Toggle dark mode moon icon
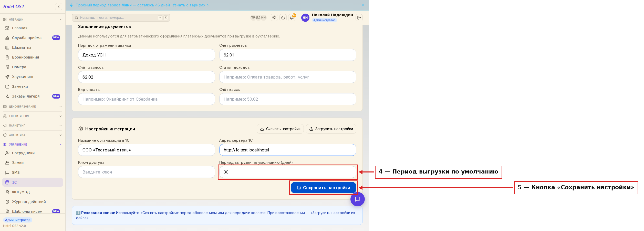 point(283,18)
